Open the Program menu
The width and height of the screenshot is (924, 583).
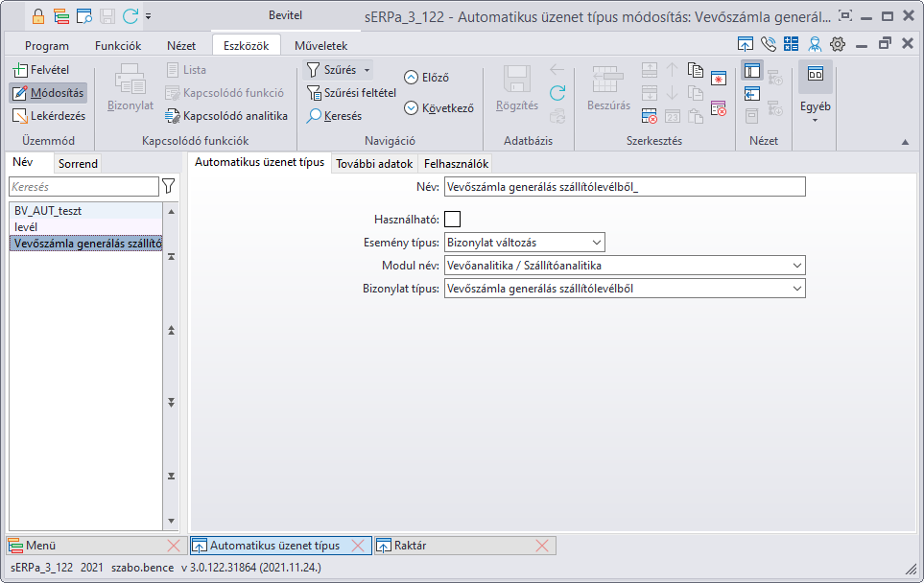tap(47, 46)
